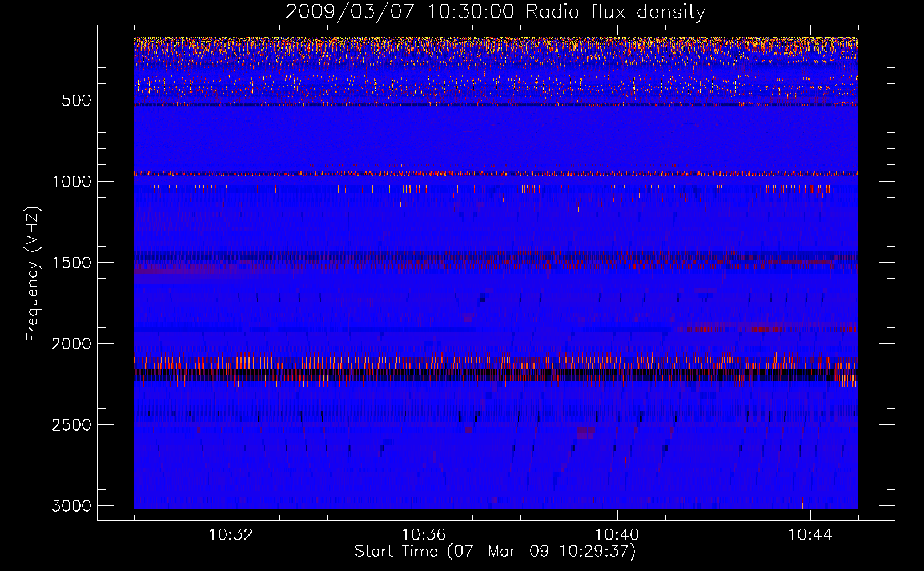Select the 'Start Time (07-Mar-09 10:29:37)' label
This screenshot has width=924, height=571.
(x=495, y=552)
